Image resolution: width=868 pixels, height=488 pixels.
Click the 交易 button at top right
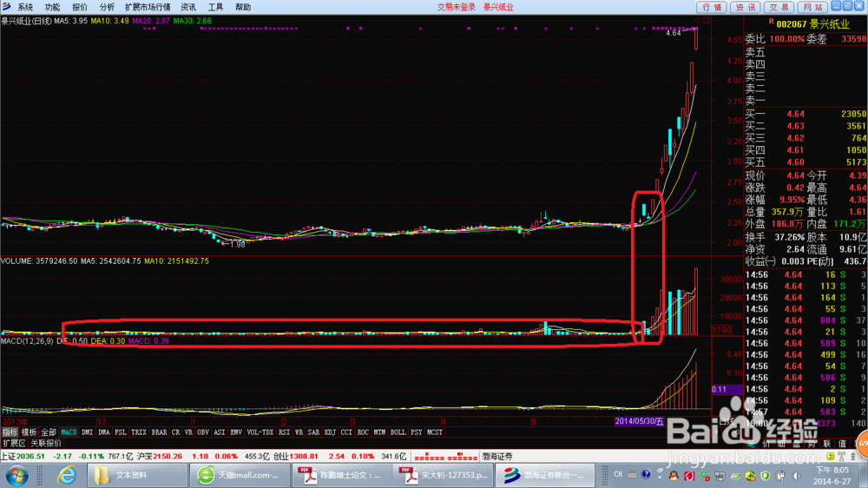[x=779, y=7]
